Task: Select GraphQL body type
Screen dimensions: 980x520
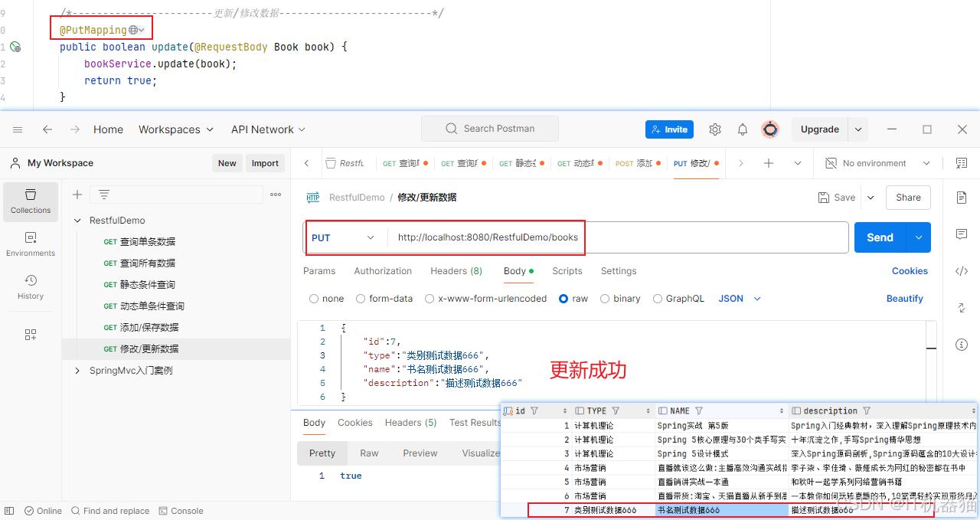Action: (678, 299)
